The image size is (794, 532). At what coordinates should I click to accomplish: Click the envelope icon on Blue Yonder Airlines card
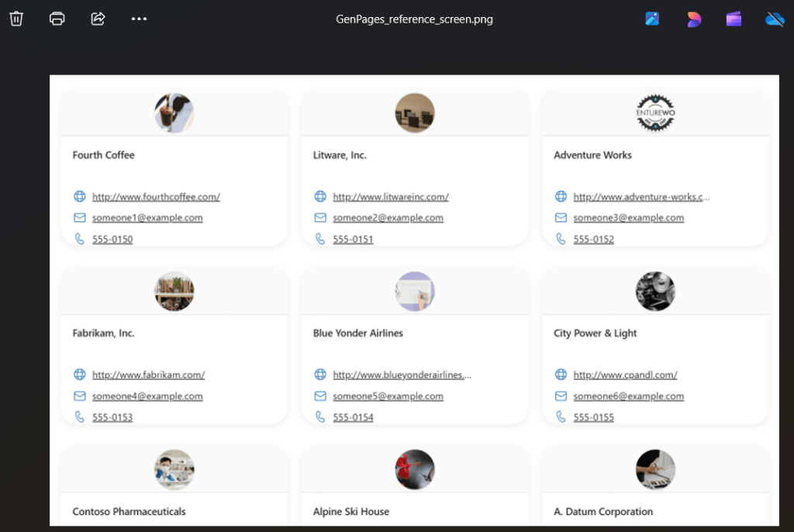coord(320,396)
